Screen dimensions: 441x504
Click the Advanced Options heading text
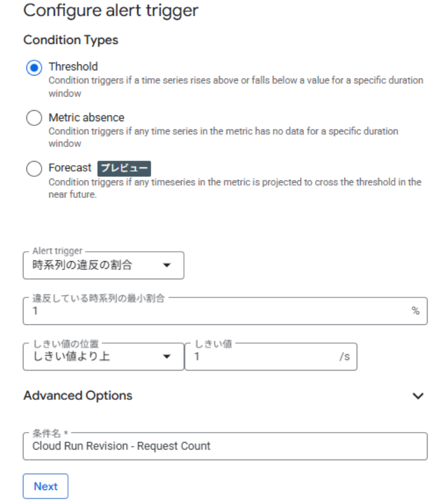pyautogui.click(x=78, y=396)
